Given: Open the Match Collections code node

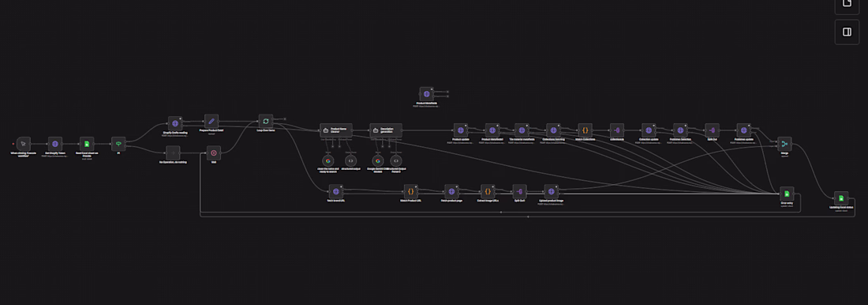Looking at the screenshot, I should point(586,131).
